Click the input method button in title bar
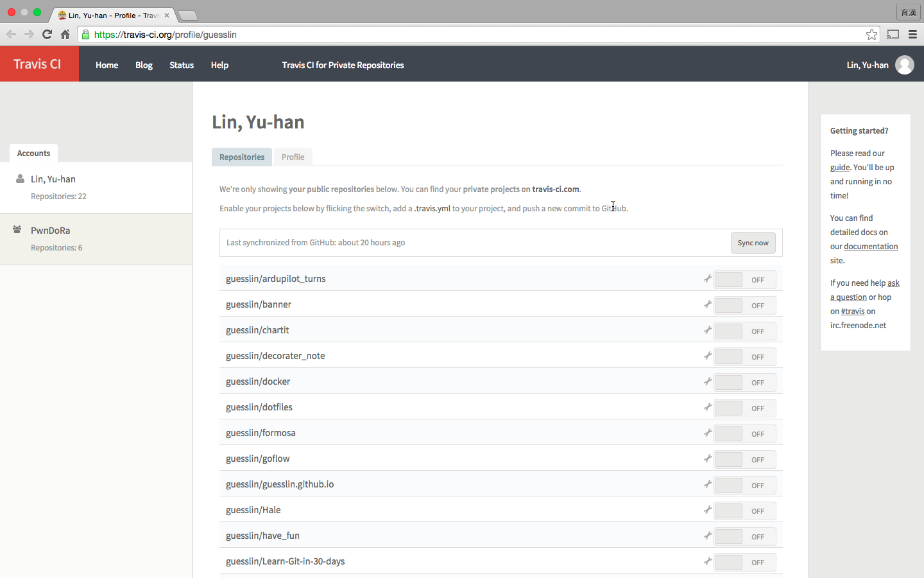 909,12
